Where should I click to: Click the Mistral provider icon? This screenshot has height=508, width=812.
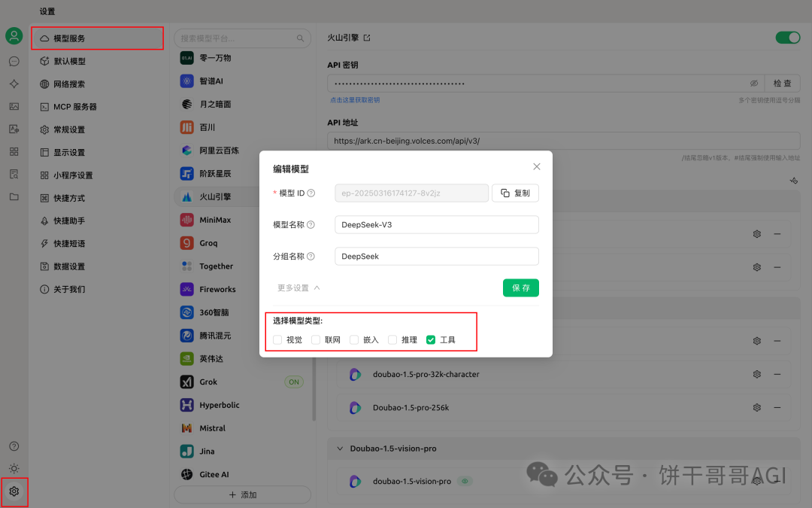pyautogui.click(x=187, y=428)
